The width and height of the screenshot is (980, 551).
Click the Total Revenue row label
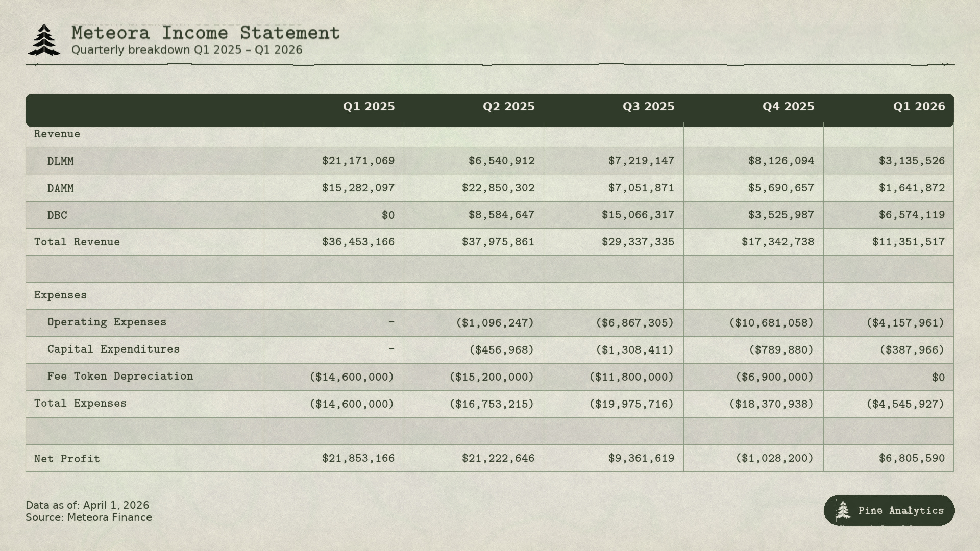coord(77,242)
